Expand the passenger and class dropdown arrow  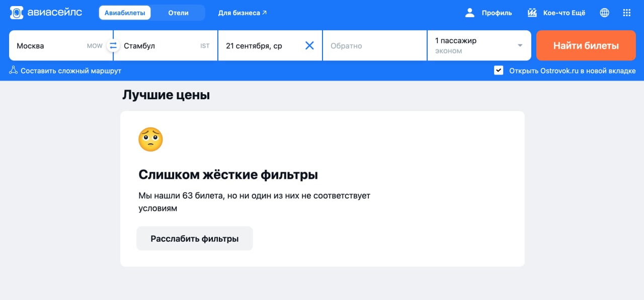click(520, 46)
